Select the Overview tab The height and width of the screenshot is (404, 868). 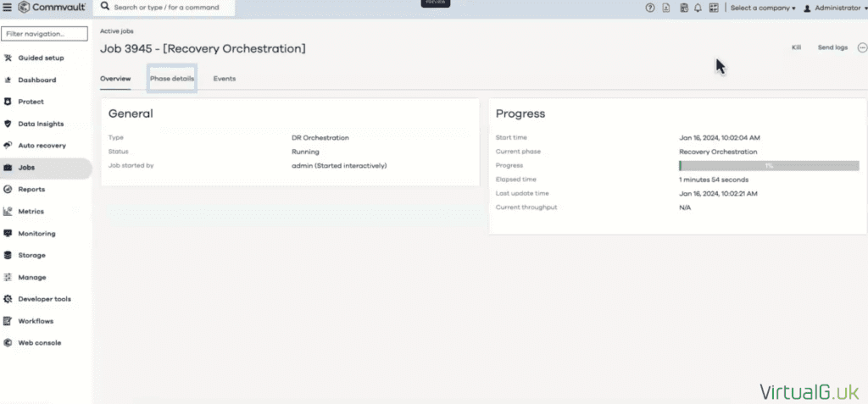coord(115,79)
